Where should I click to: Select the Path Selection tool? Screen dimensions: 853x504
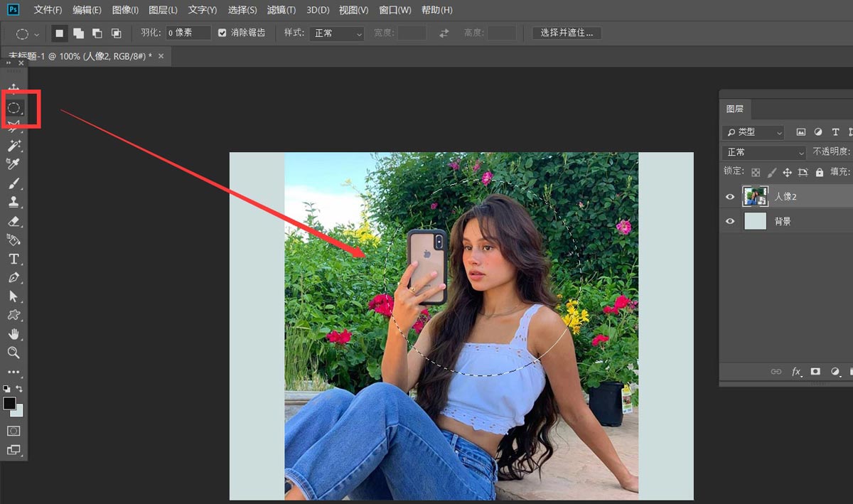14,296
